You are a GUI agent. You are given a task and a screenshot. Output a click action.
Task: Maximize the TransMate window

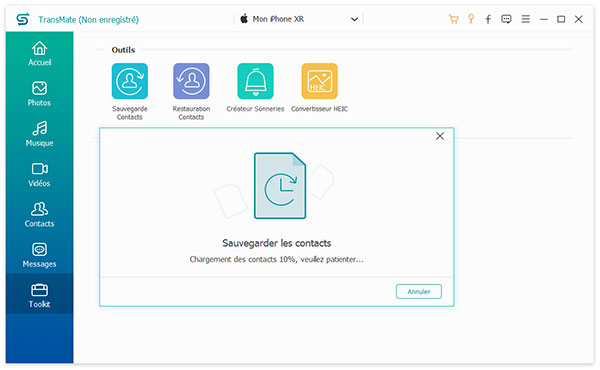click(x=561, y=19)
